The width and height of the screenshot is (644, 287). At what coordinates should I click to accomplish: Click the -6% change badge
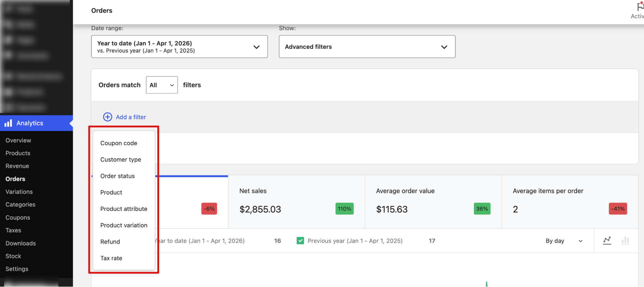click(209, 209)
